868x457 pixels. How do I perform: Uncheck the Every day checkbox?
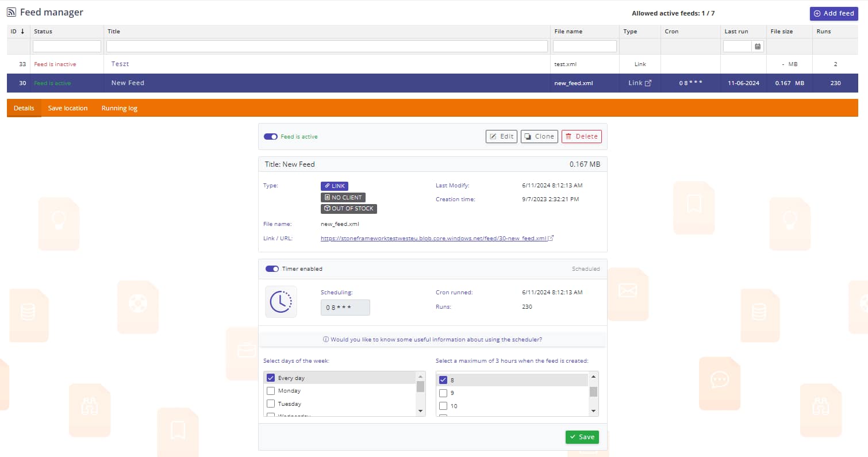click(x=271, y=378)
